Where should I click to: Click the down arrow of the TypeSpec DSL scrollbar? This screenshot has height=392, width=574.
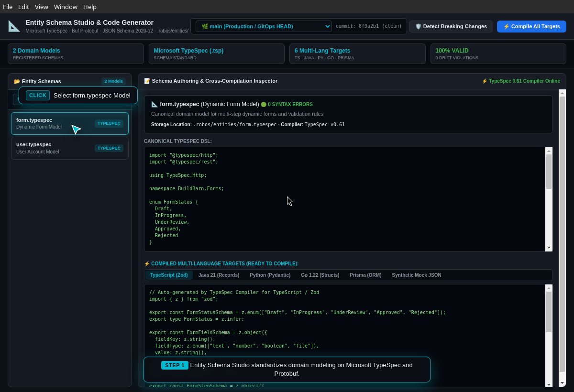click(549, 248)
